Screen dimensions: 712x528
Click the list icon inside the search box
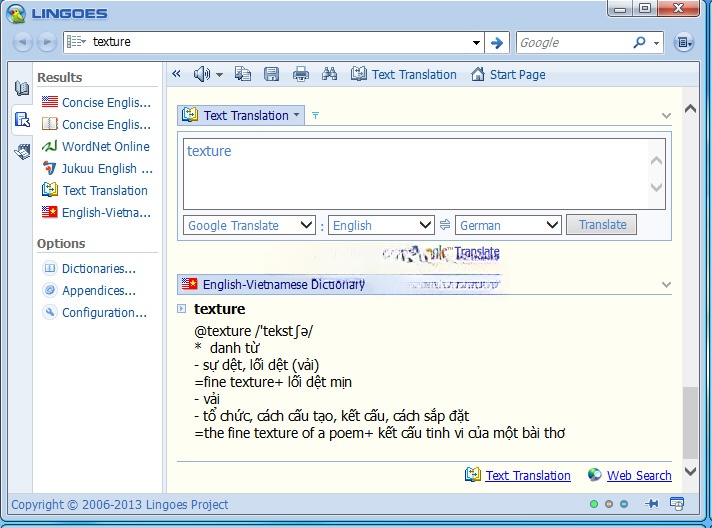76,42
